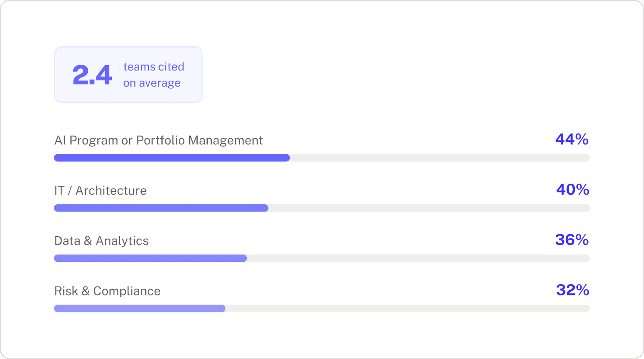Click the 32% value
This screenshot has width=644, height=359.
572,290
